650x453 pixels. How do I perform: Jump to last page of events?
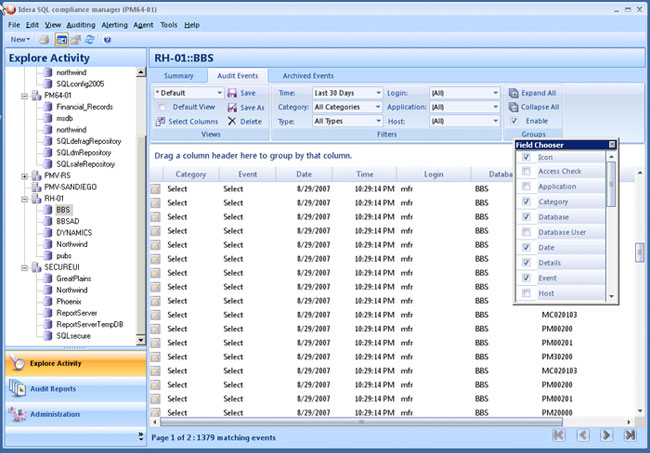click(x=630, y=435)
